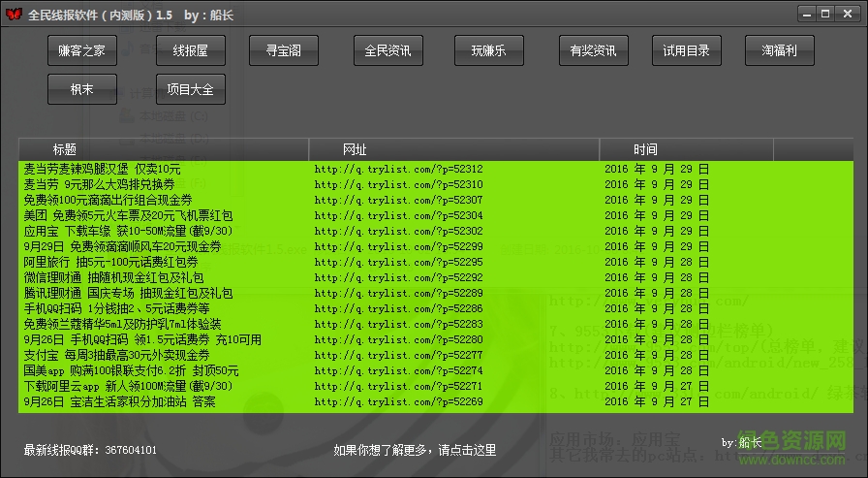Select row 免费领100元滴滴出行组合现金券
868x478 pixels.
[436, 200]
